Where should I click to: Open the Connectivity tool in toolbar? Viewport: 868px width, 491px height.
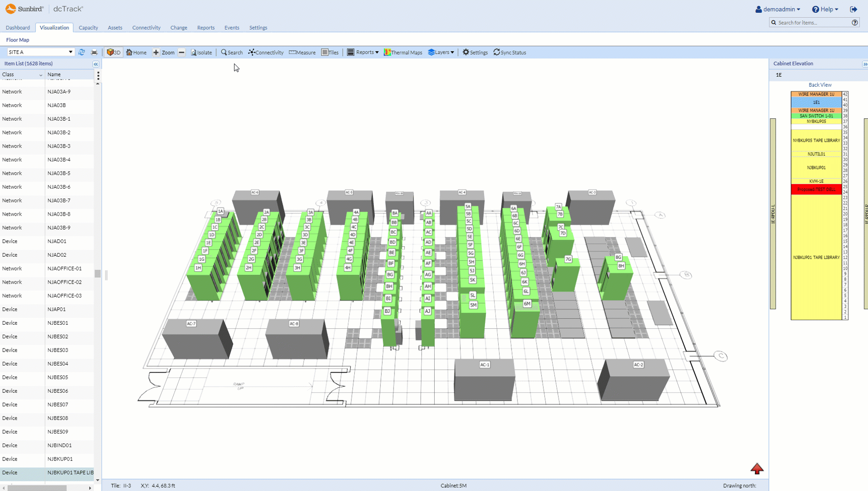click(x=266, y=53)
